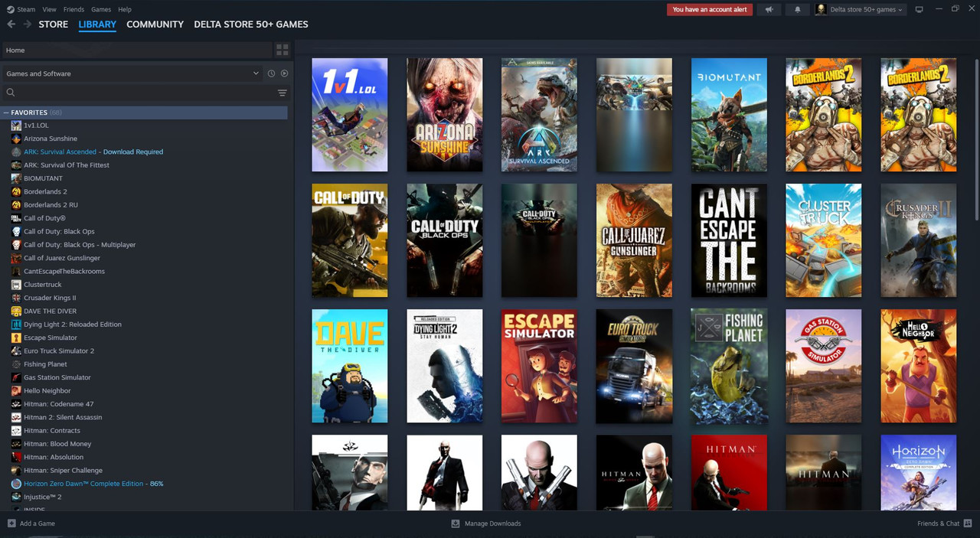This screenshot has height=538, width=980.
Task: Switch to the STORE tab
Action: coord(54,24)
